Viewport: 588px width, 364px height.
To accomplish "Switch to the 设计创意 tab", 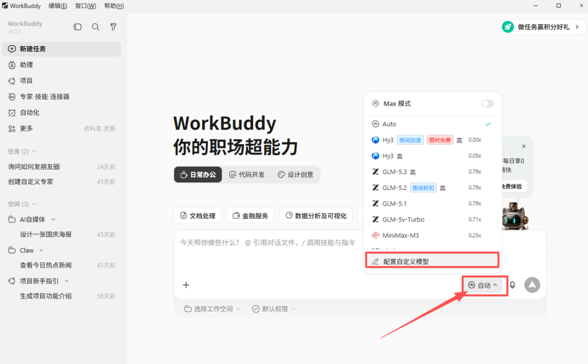I will tap(296, 175).
